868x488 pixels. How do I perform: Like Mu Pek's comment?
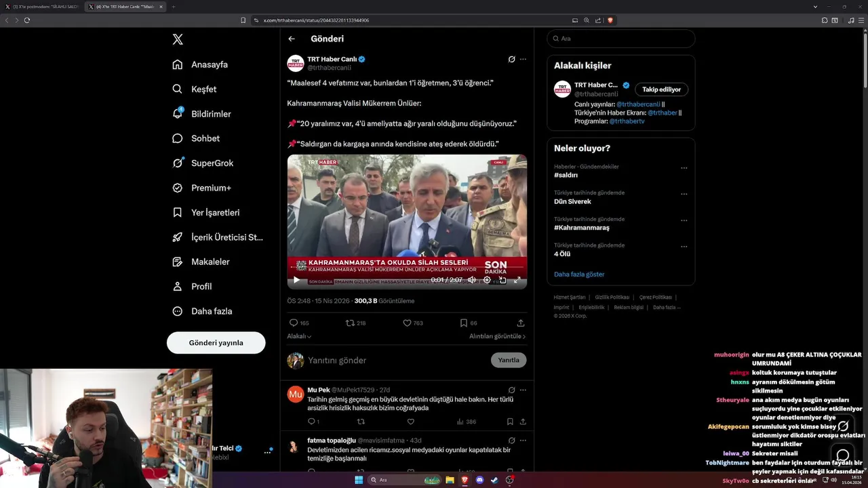coord(410,422)
